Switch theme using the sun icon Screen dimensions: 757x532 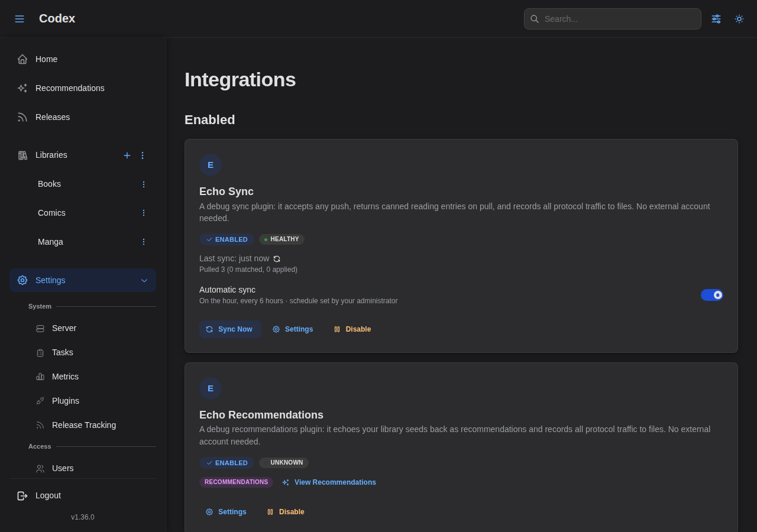(739, 19)
